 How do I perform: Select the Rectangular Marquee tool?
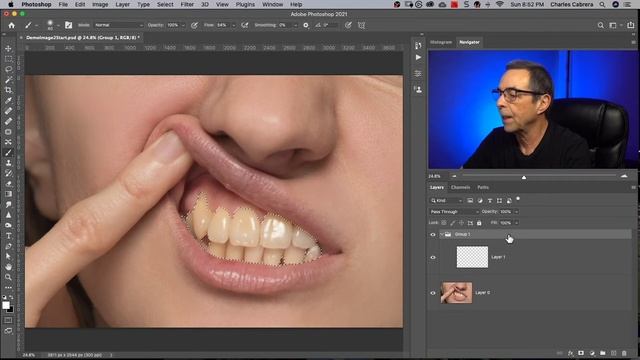click(x=8, y=59)
